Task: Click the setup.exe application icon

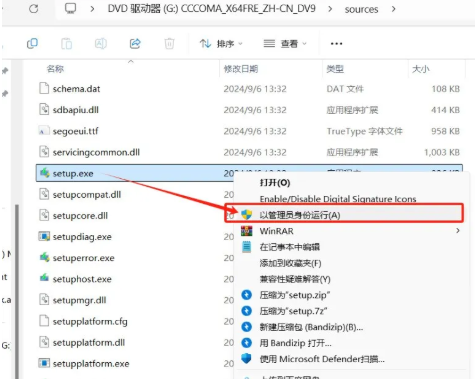Action: point(44,173)
